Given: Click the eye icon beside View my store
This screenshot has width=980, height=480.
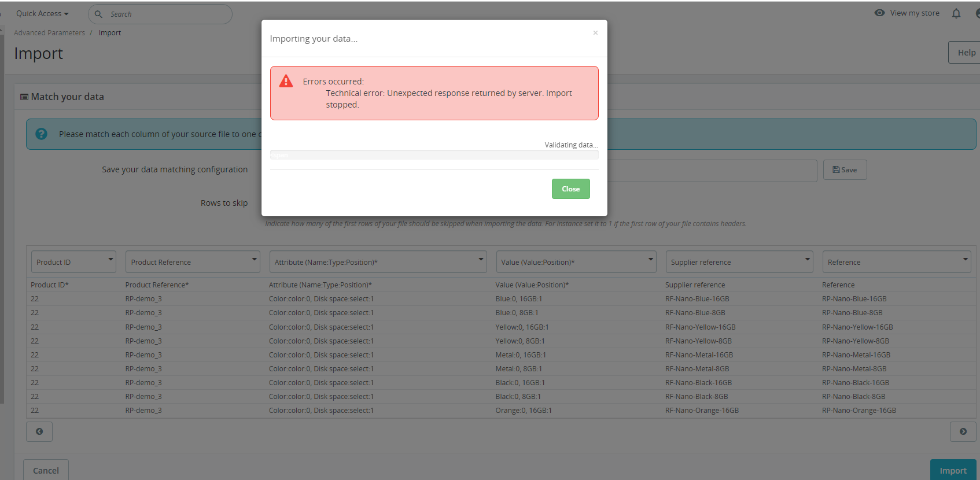Looking at the screenshot, I should tap(879, 13).
